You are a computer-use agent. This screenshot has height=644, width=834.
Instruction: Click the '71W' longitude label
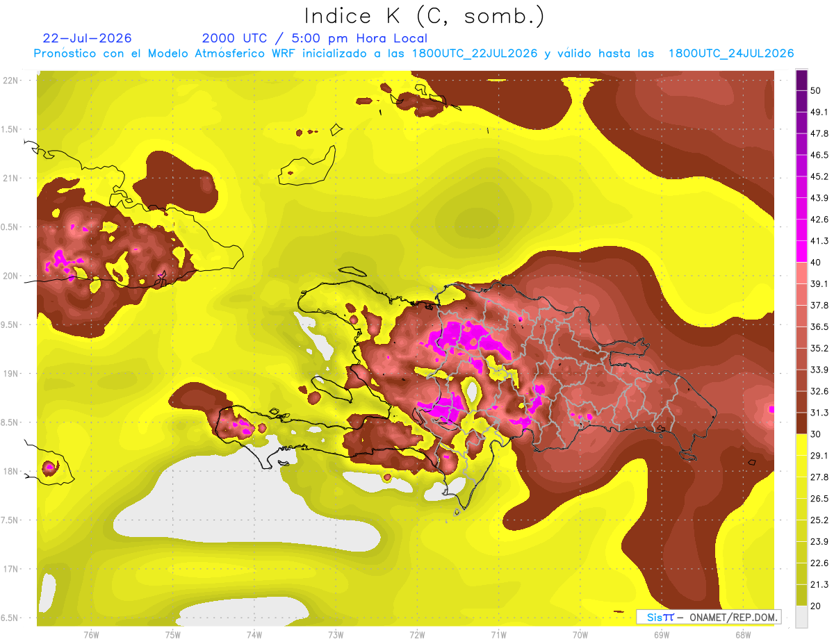click(x=498, y=635)
